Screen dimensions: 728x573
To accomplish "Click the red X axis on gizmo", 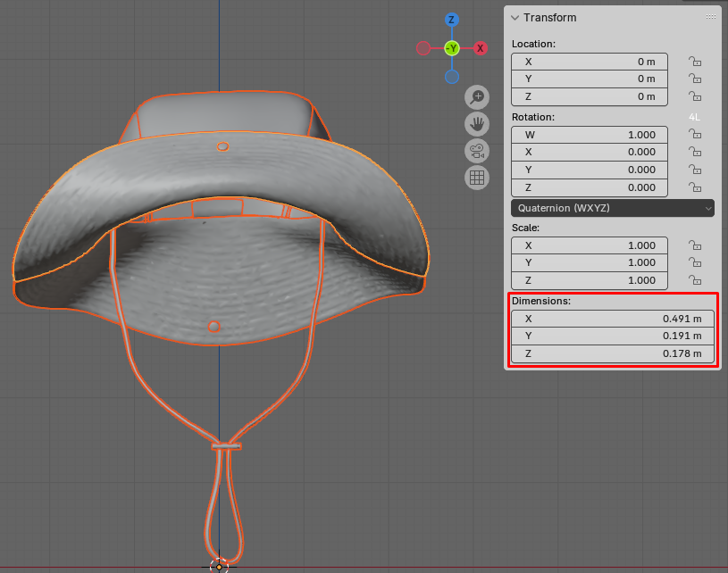I will pyautogui.click(x=481, y=48).
